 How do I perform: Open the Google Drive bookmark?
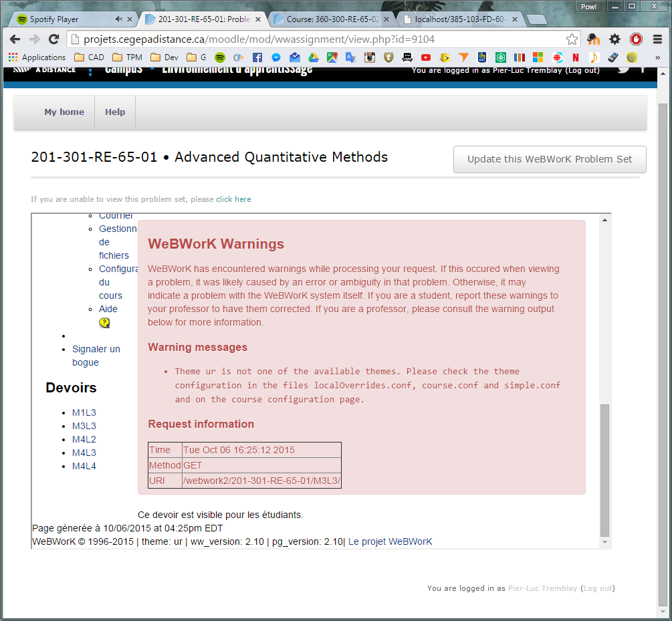[312, 57]
